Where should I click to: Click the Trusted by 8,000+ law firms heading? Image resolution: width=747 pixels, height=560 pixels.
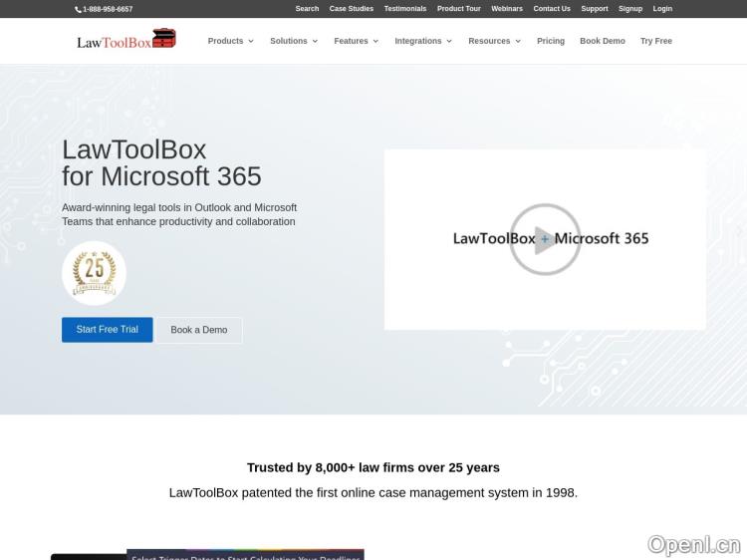(x=373, y=467)
